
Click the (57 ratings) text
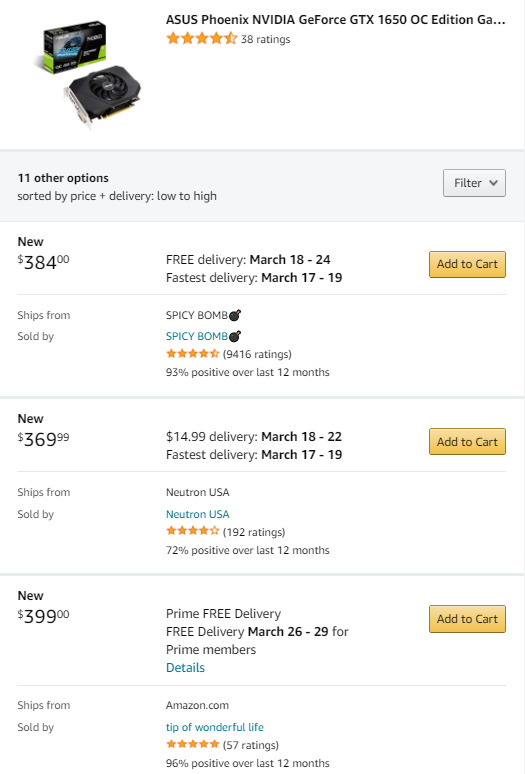click(251, 744)
